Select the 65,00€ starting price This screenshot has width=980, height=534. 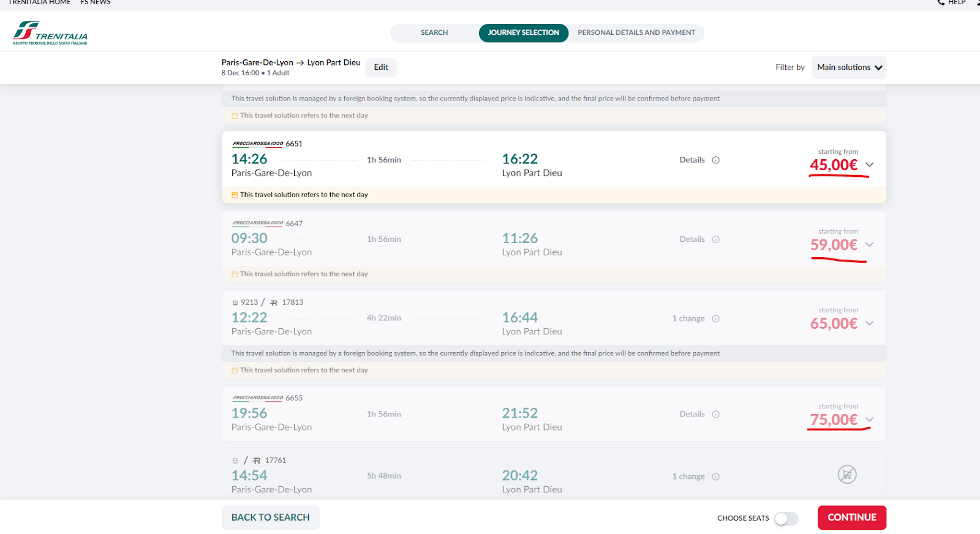click(x=834, y=324)
